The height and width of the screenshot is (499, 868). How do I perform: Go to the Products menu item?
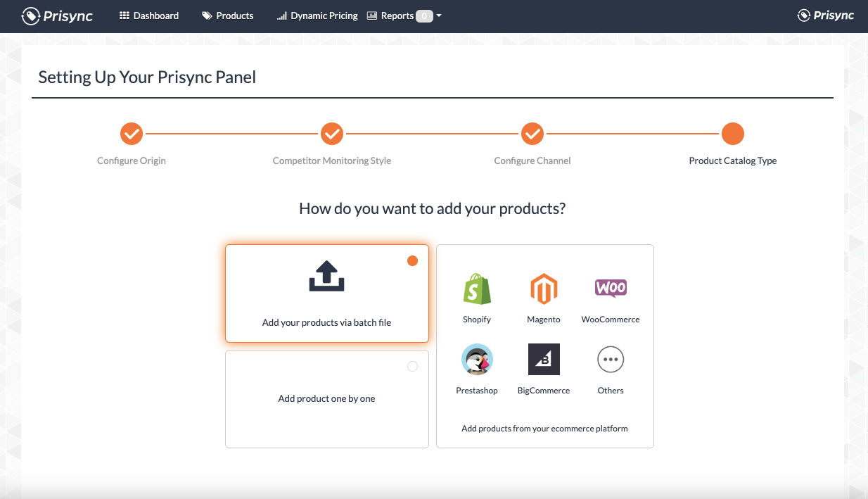tap(227, 15)
